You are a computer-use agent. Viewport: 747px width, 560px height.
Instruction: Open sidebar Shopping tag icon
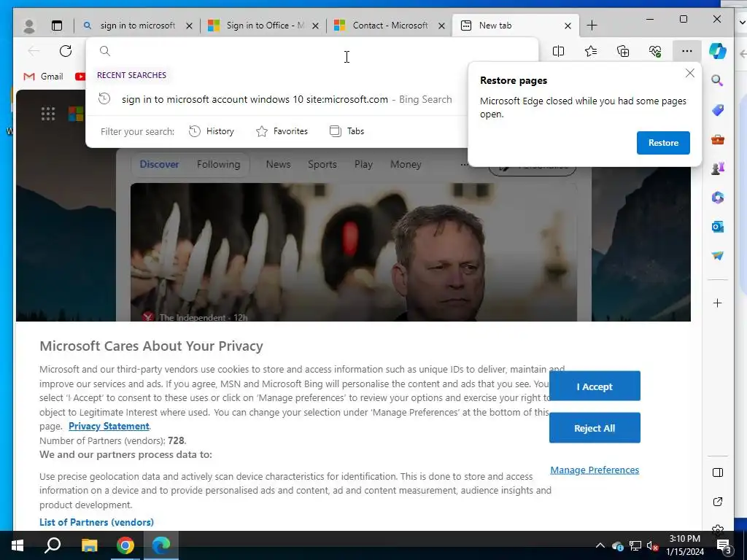coord(718,110)
